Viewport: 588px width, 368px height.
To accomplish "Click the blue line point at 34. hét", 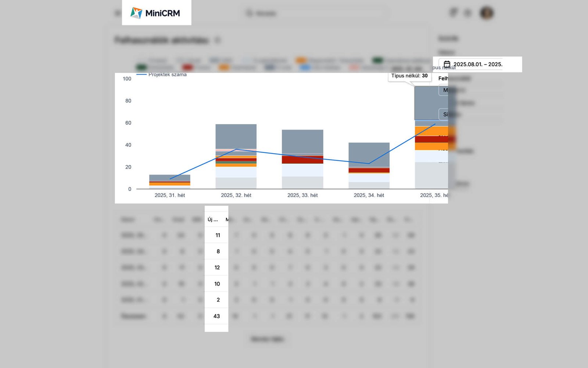I will point(369,163).
